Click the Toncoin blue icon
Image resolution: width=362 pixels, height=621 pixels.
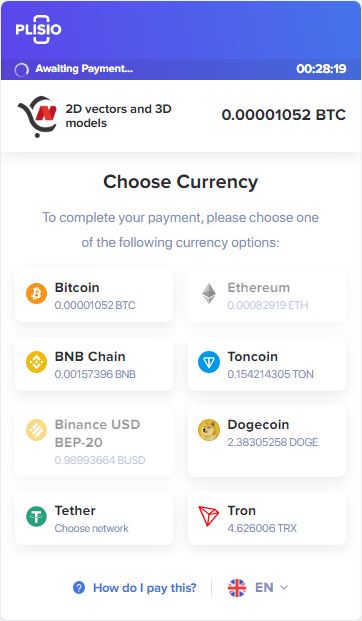pos(209,362)
